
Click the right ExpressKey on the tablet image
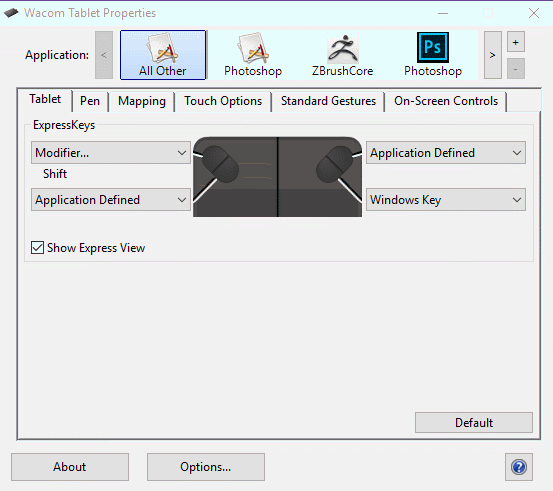pyautogui.click(x=334, y=164)
